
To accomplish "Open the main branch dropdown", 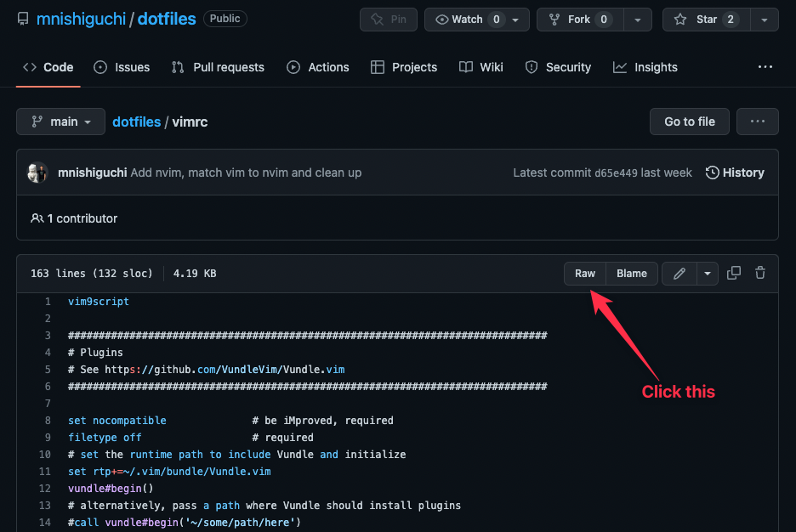I will point(60,121).
